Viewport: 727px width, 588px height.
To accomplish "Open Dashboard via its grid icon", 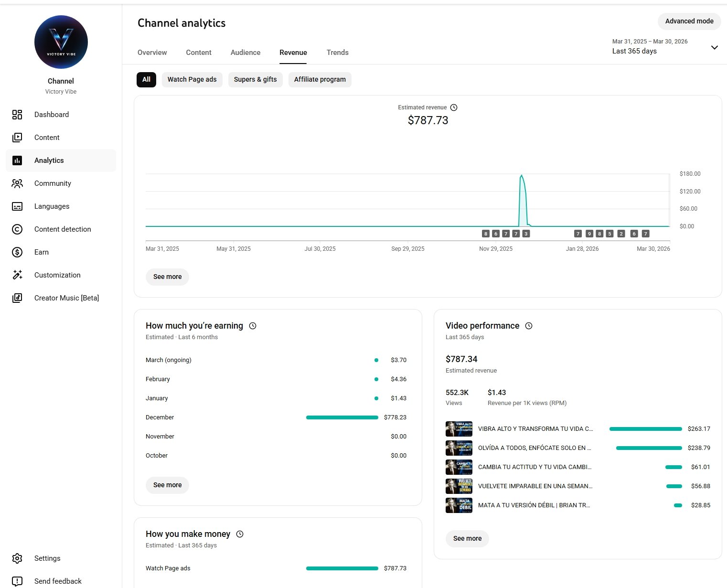I will [17, 115].
